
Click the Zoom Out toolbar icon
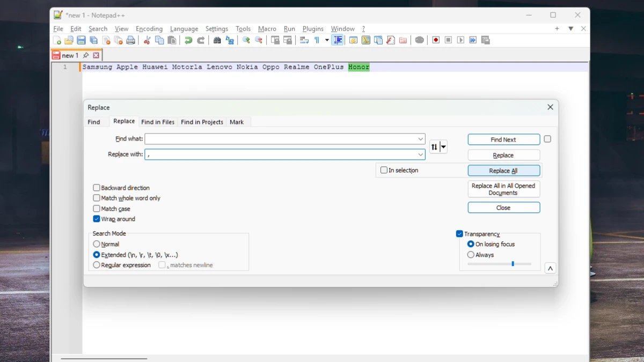[x=259, y=40]
